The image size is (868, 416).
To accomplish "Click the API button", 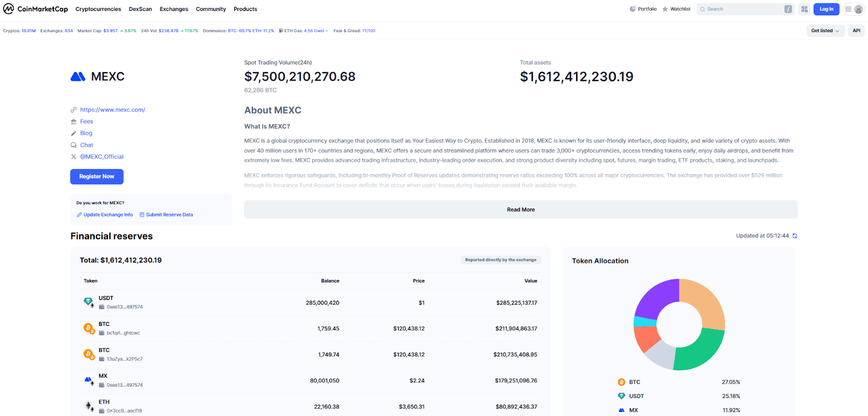I will [x=857, y=30].
